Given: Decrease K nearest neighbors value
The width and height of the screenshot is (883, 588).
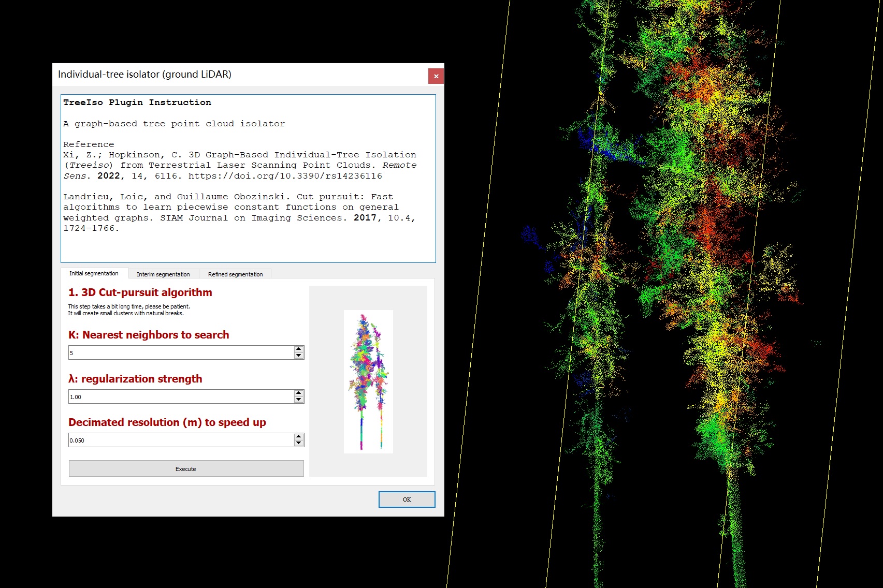Looking at the screenshot, I should (298, 356).
